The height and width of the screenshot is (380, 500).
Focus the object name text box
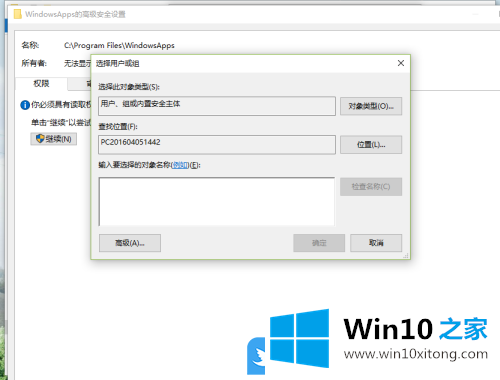click(x=217, y=201)
